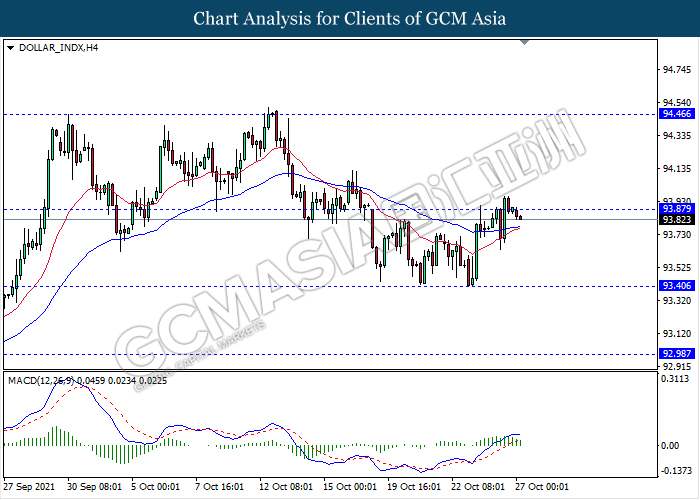Viewport: 700px width, 500px height.
Task: Click the 94.135 price scale value
Action: 676,169
